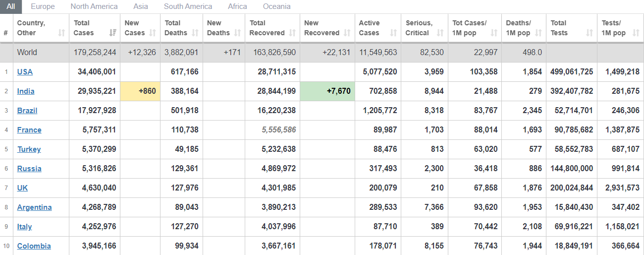The image size is (644, 255).
Task: Click the Total Deaths sort arrows
Action: tap(195, 33)
